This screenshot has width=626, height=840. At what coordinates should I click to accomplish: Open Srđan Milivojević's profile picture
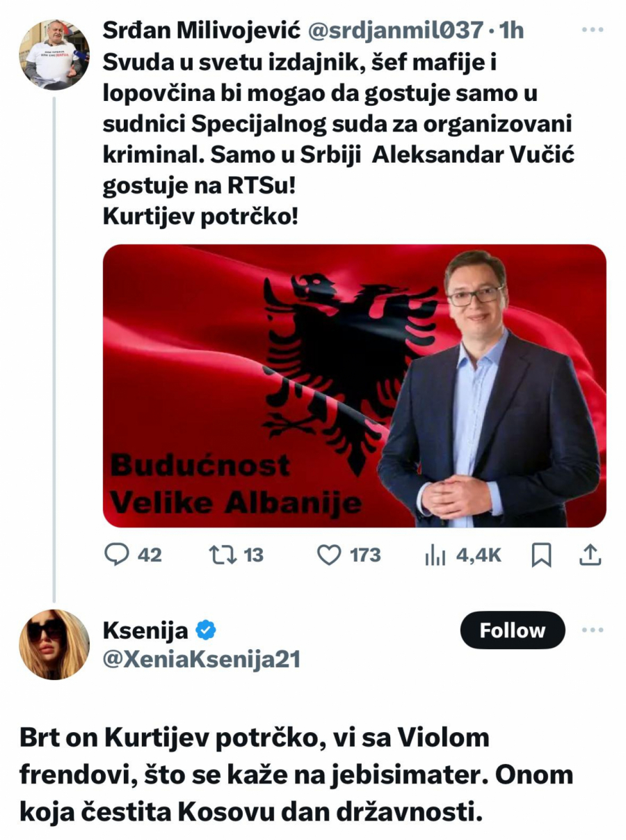[54, 54]
